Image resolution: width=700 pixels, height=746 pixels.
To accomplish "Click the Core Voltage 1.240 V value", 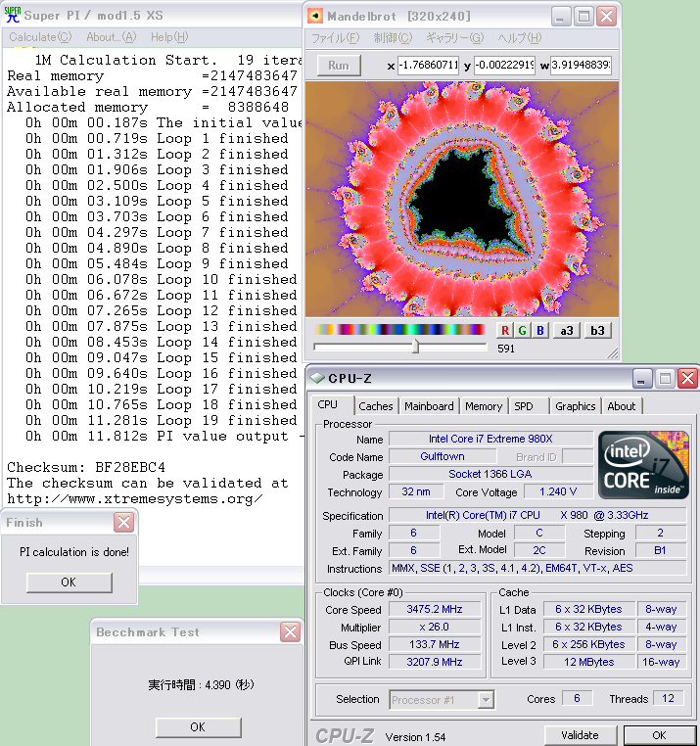I will 558,491.
